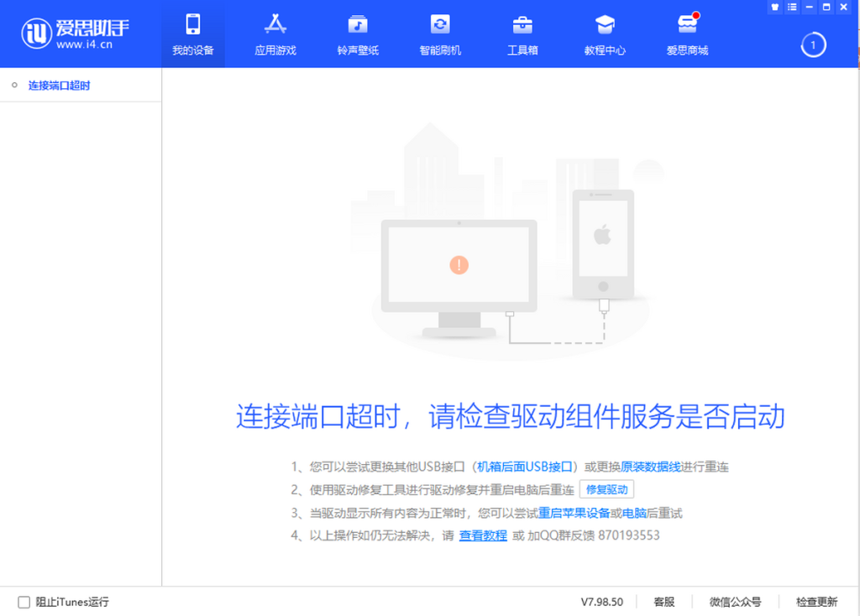Viewport: 860px width, 616px height.
Task: Click the 修复驱动 repair driver button
Action: pos(606,489)
